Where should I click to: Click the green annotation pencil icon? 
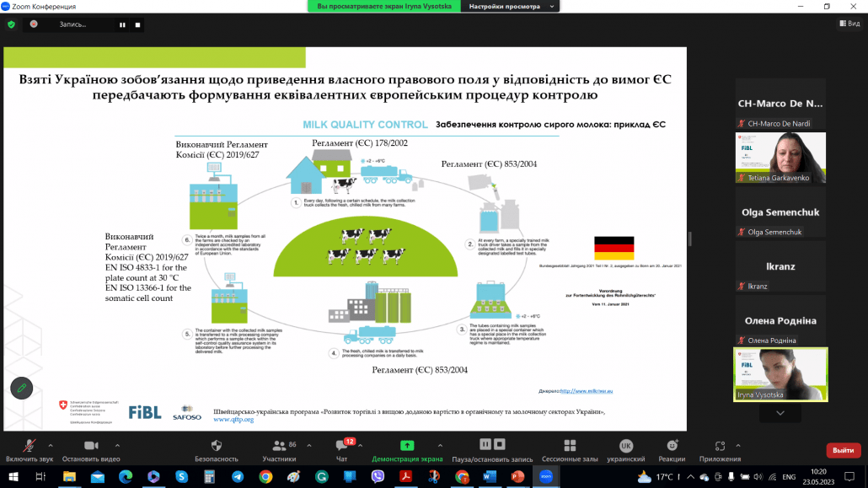click(21, 388)
